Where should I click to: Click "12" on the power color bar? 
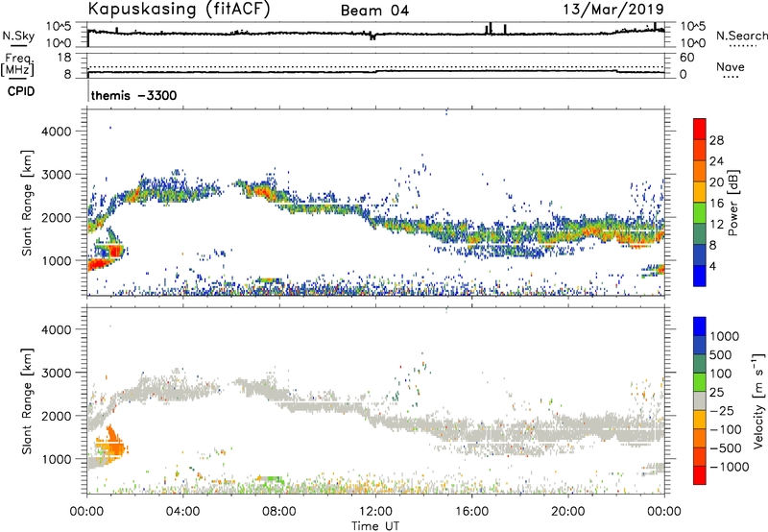point(716,225)
